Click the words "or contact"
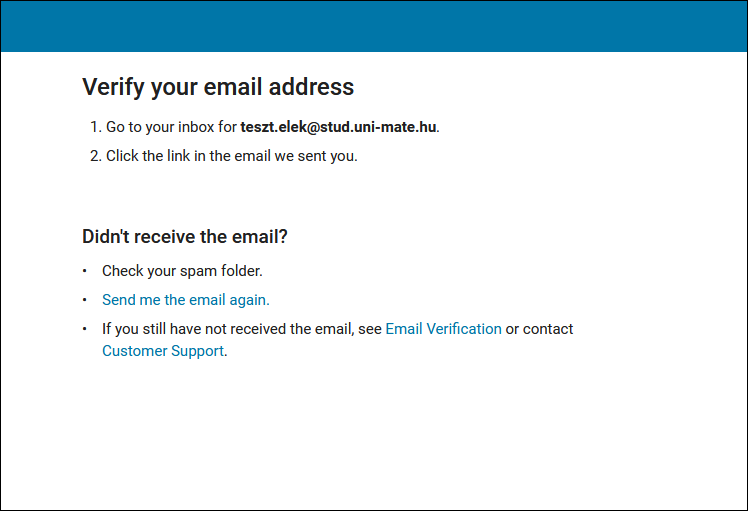 click(x=540, y=329)
